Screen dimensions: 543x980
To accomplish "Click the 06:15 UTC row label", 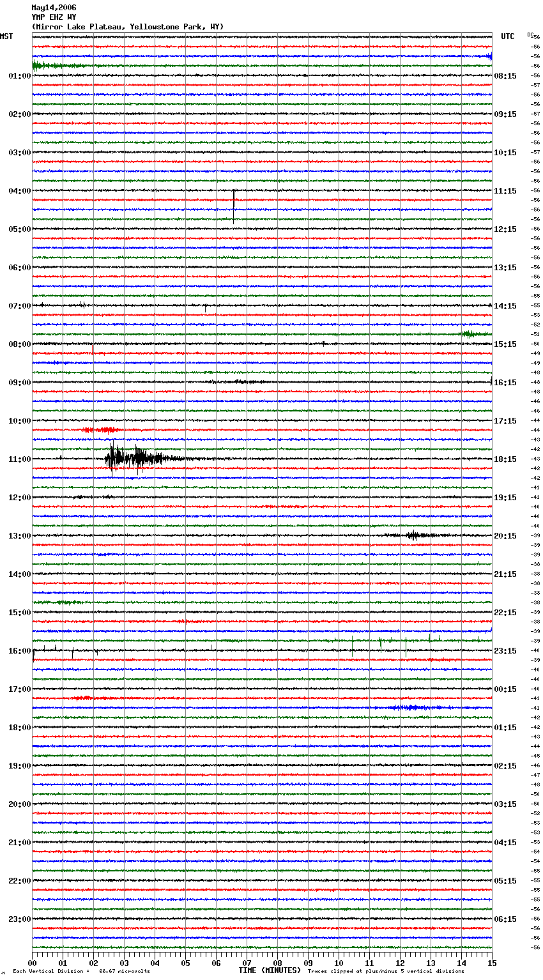I will (505, 919).
